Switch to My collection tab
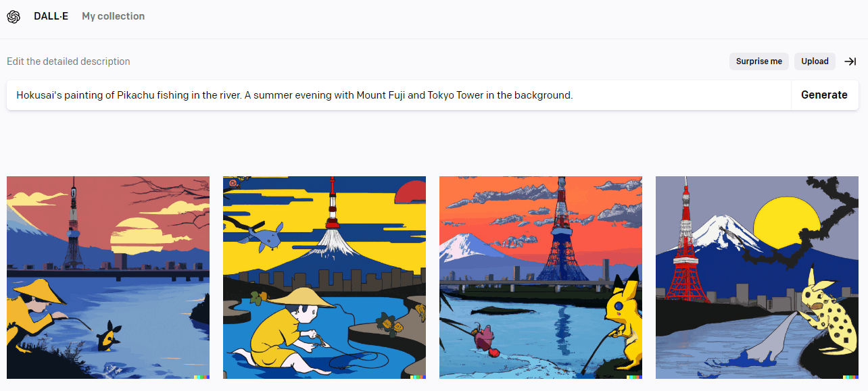Image resolution: width=868 pixels, height=391 pixels. pos(113,16)
